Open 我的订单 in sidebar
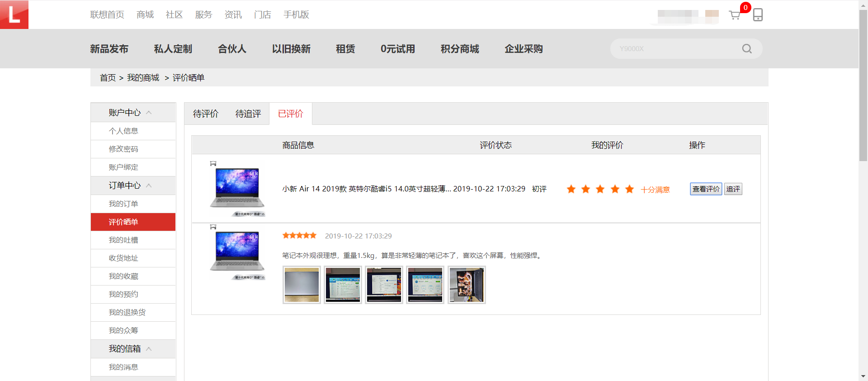This screenshot has height=381, width=868. tap(133, 204)
